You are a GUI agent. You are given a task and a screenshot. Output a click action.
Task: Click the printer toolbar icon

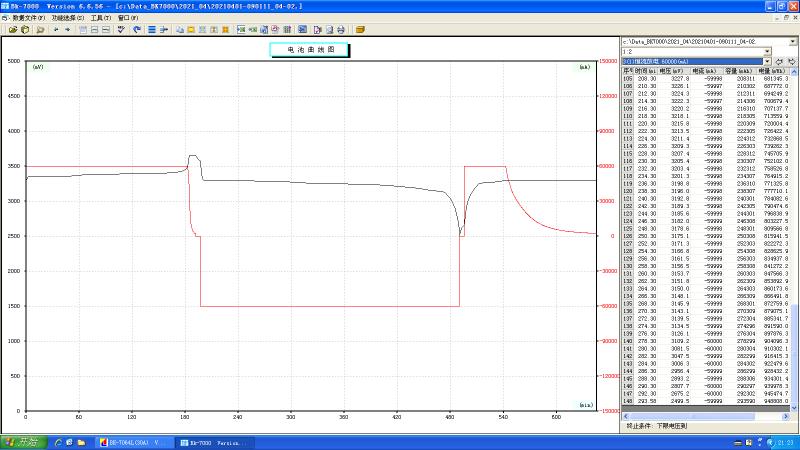click(341, 30)
